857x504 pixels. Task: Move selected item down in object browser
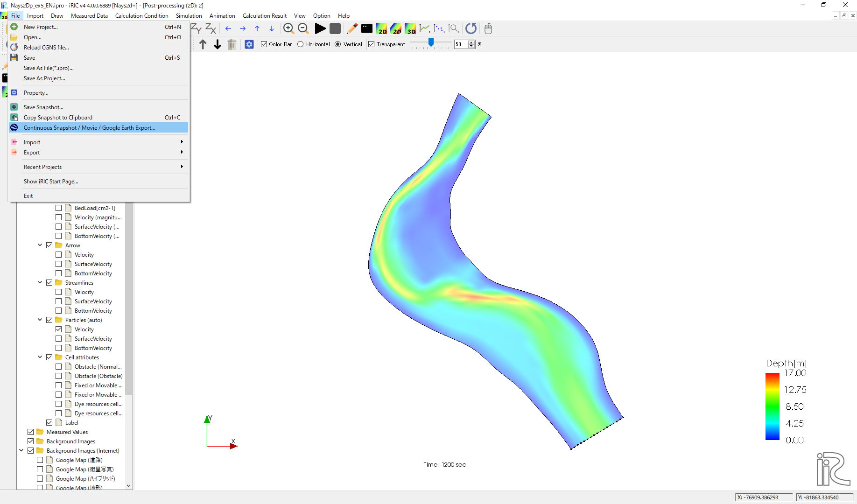pyautogui.click(x=218, y=44)
